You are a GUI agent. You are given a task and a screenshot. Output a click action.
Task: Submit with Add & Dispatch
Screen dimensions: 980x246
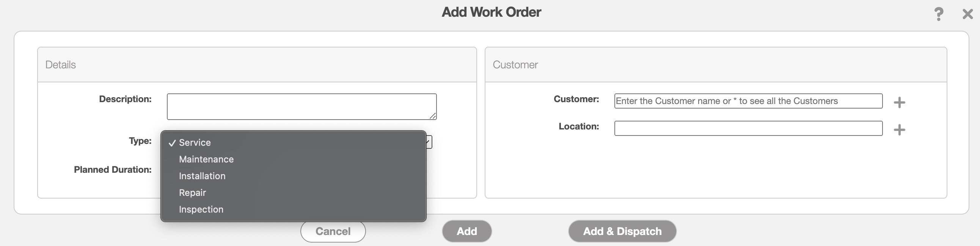[622, 231]
